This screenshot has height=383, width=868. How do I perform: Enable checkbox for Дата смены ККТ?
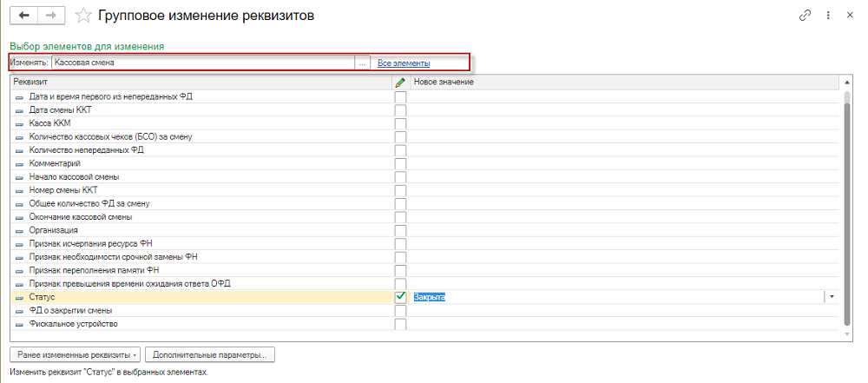click(x=401, y=109)
